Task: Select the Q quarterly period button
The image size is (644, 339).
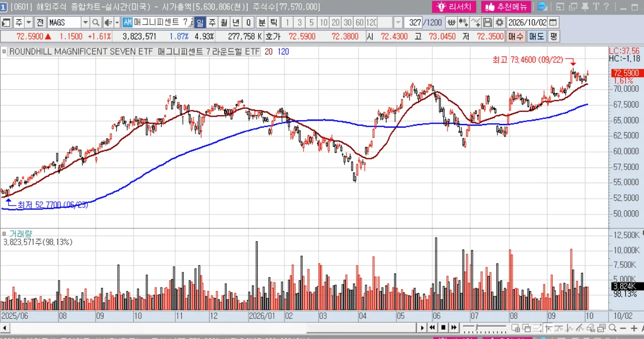Action: [248, 23]
